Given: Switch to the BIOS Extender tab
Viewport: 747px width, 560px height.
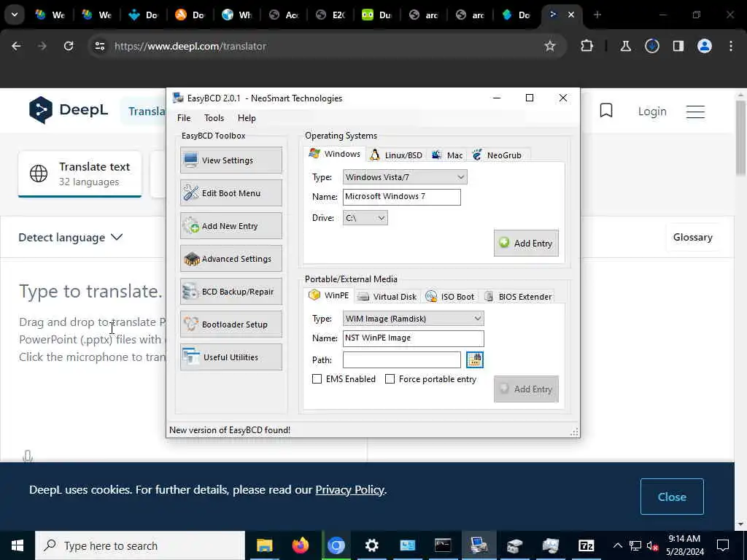Looking at the screenshot, I should coord(518,297).
